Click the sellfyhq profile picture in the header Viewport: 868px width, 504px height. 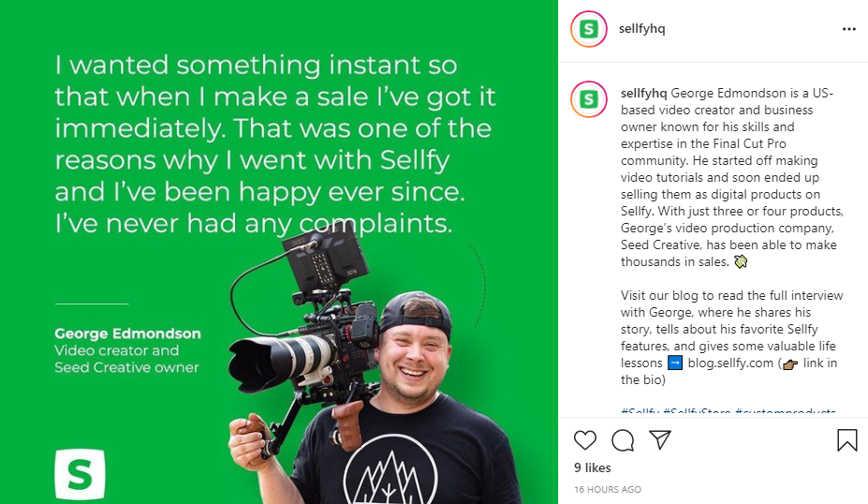pos(588,29)
